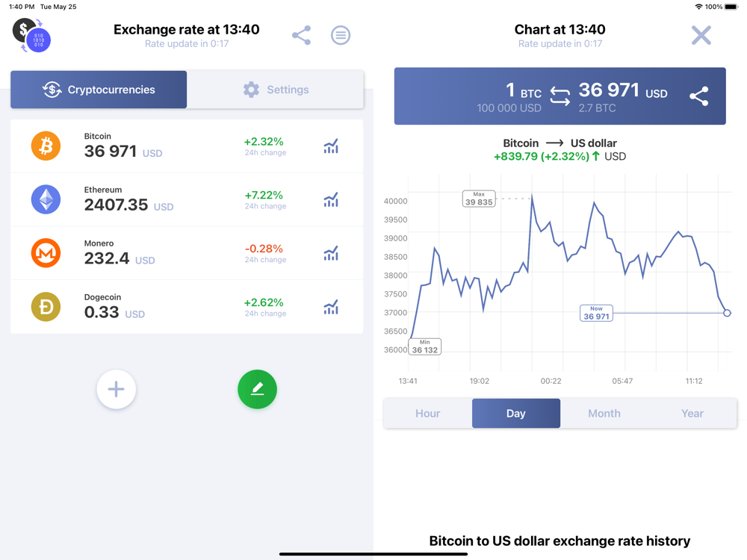The width and height of the screenshot is (747, 560).
Task: Switch to the Settings tab
Action: pyautogui.click(x=276, y=90)
